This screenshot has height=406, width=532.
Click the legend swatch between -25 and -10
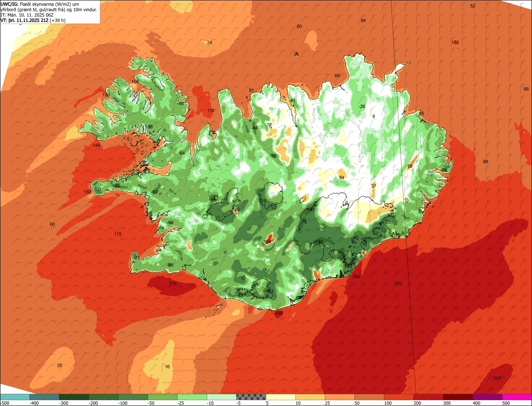[192, 397]
